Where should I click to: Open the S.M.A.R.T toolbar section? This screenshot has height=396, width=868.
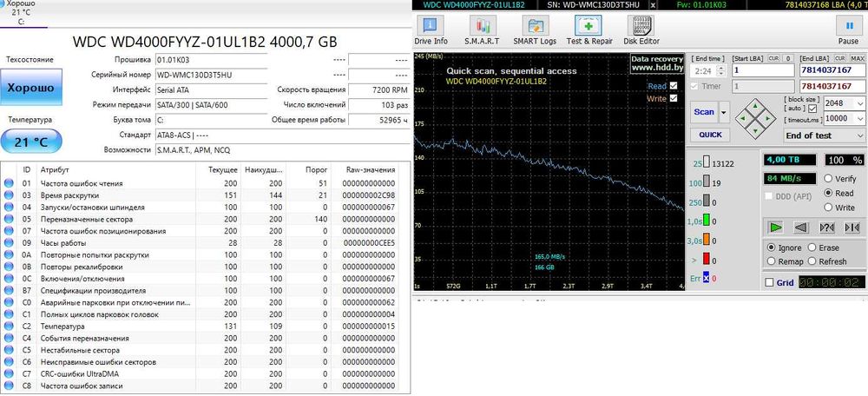482,30
